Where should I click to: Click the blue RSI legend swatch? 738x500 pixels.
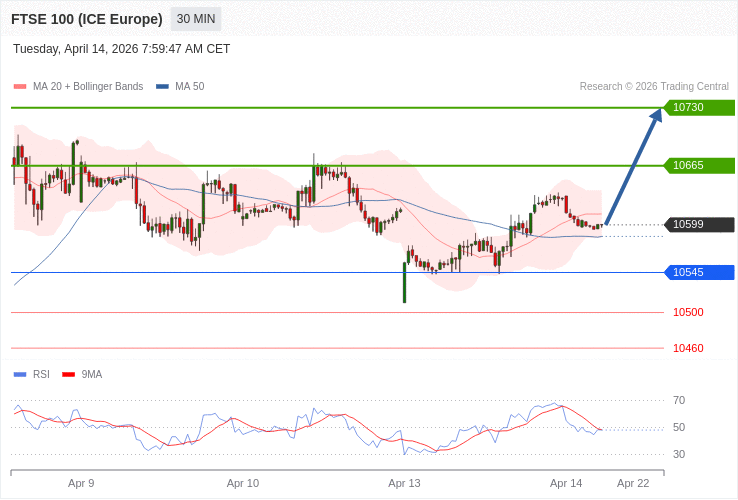pyautogui.click(x=20, y=375)
